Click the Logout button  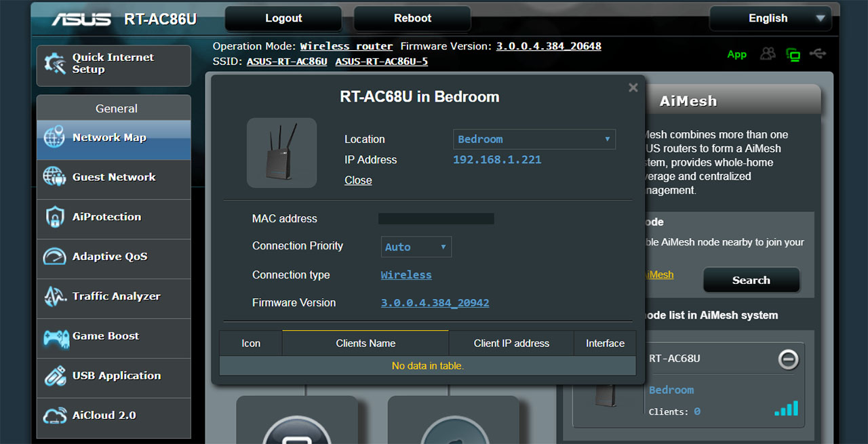[x=283, y=18]
